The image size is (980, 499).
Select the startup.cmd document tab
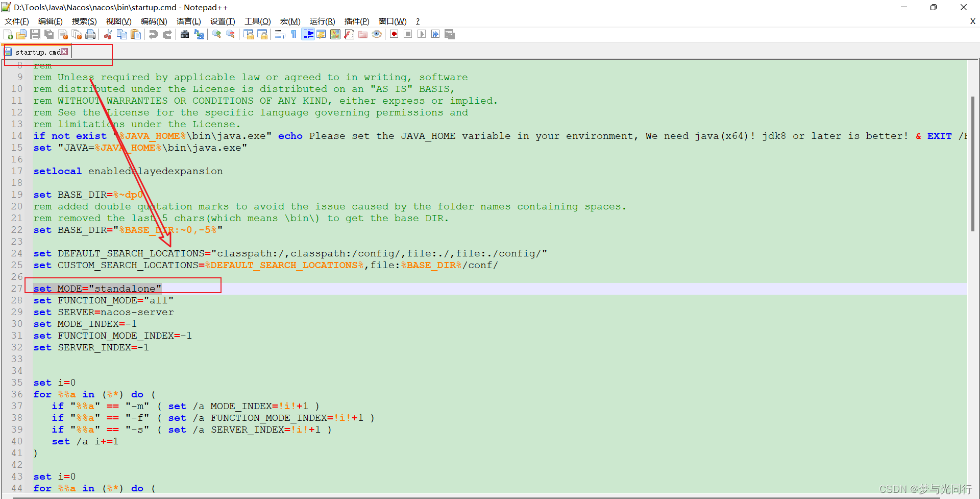[x=37, y=52]
